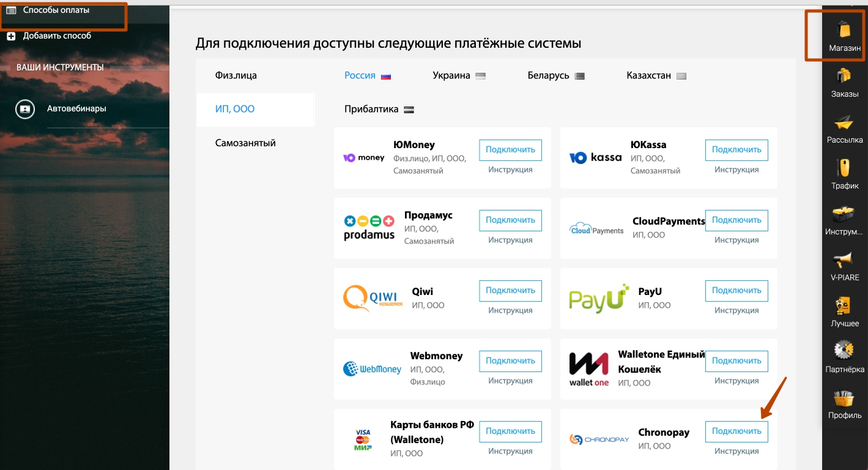Open Инструкция link for ЮMoney
The height and width of the screenshot is (470, 868).
click(510, 170)
